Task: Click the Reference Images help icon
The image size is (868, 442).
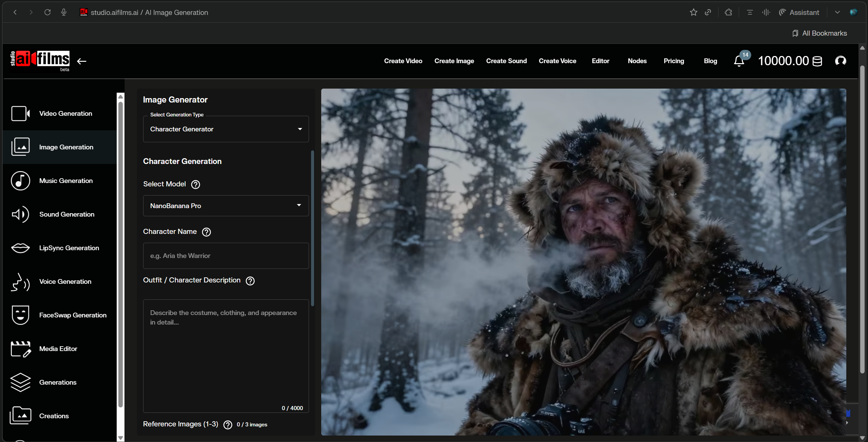Action: tap(227, 424)
